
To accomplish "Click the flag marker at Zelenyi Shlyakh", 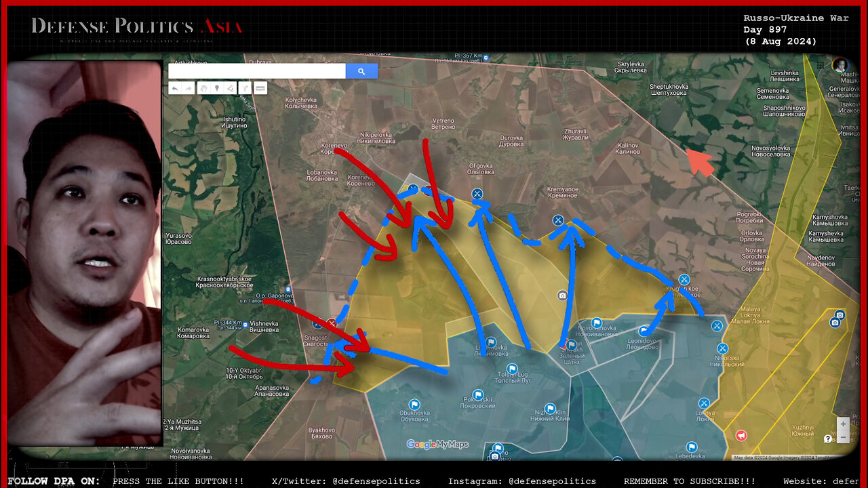I will [x=571, y=345].
